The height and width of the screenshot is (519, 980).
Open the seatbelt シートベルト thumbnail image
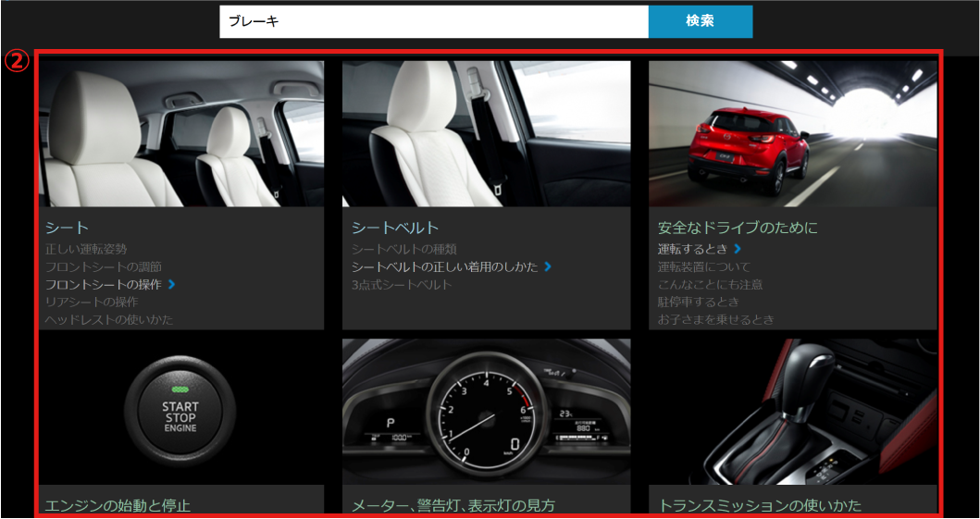486,134
